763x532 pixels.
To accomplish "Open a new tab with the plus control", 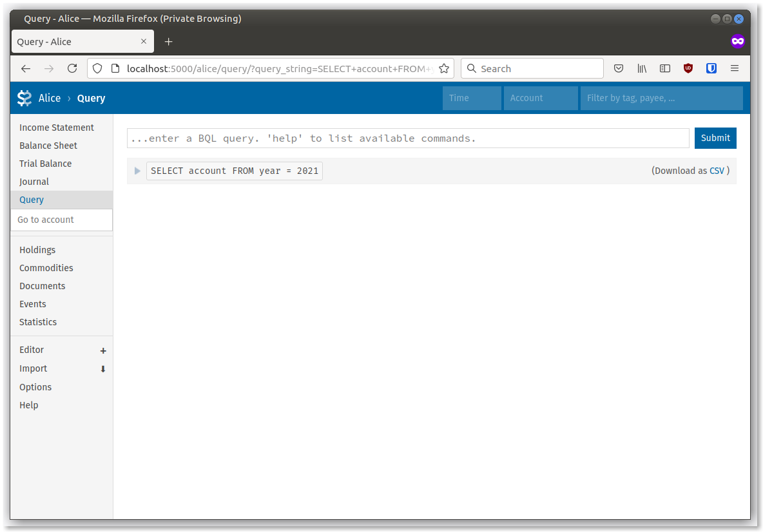I will [x=168, y=41].
